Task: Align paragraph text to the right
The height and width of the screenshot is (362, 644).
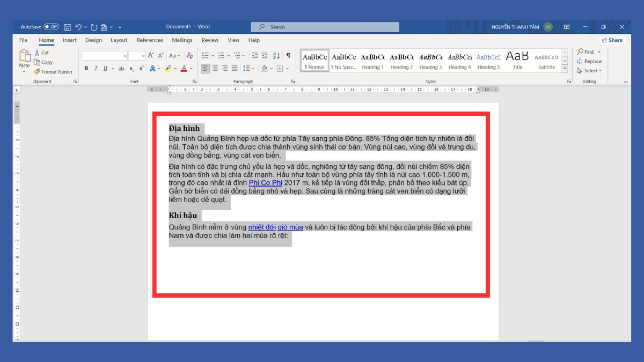Action: (x=225, y=69)
